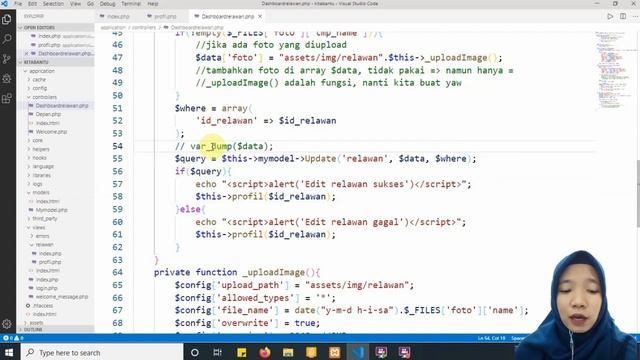This screenshot has width=640, height=360.
Task: Collapse the Open Editors section
Action: [x=56, y=27]
